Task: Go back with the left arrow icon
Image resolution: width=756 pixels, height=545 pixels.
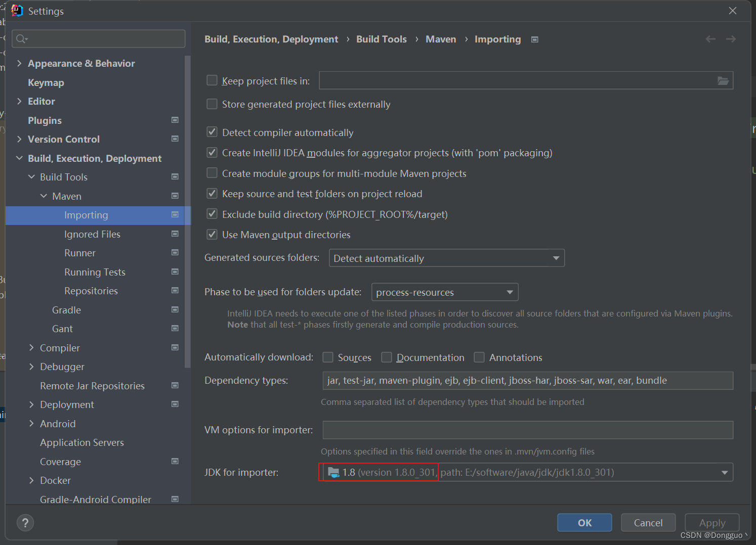Action: [710, 39]
